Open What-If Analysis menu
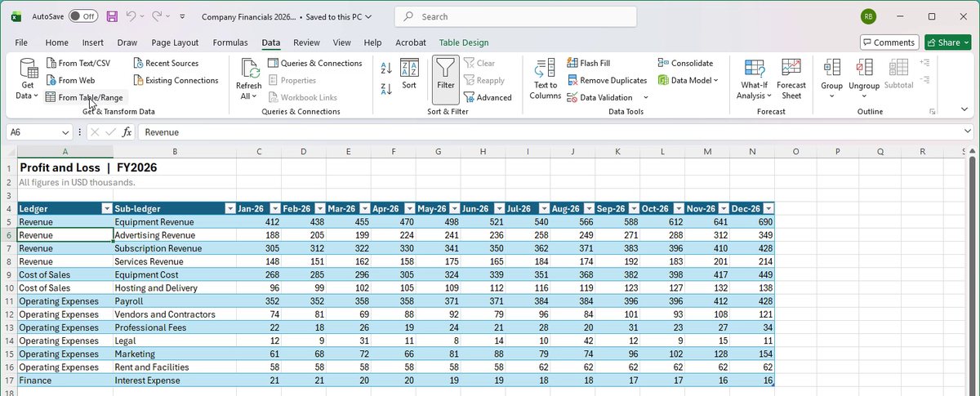The image size is (980, 396). click(x=753, y=80)
